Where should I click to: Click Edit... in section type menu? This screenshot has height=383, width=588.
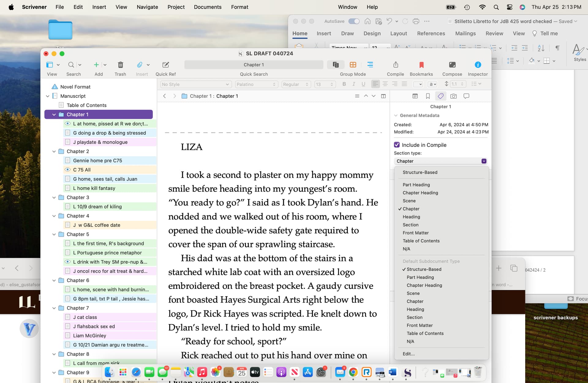(409, 354)
